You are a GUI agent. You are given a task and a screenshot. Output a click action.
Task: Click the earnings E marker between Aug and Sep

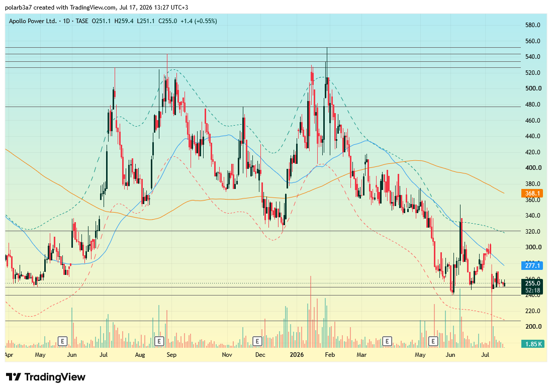[159, 341]
